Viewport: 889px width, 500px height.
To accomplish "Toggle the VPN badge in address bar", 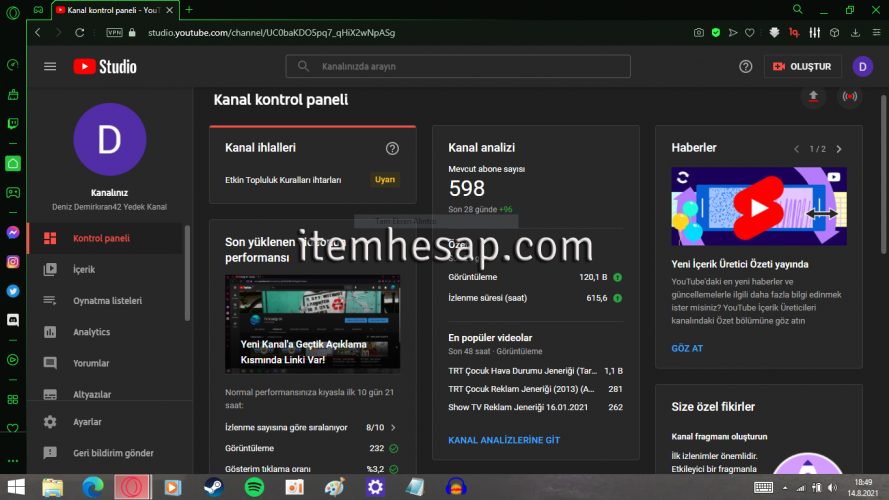I will point(114,33).
